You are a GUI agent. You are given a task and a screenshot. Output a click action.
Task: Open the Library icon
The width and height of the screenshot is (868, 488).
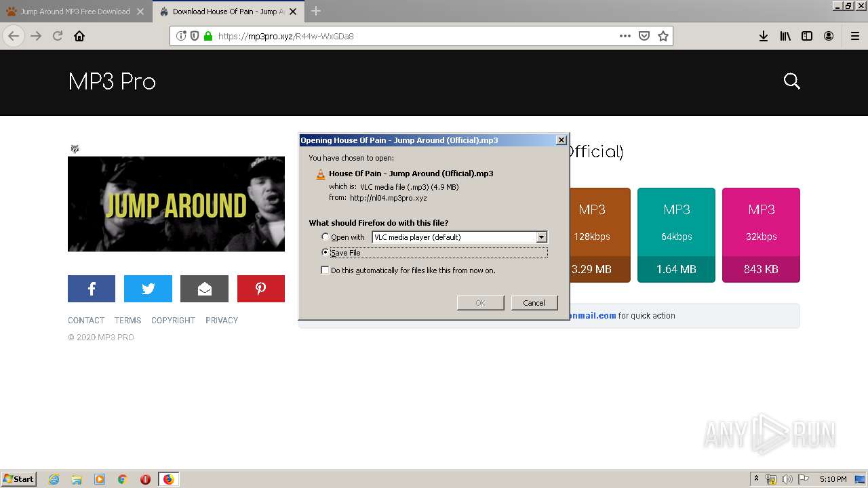click(x=785, y=36)
